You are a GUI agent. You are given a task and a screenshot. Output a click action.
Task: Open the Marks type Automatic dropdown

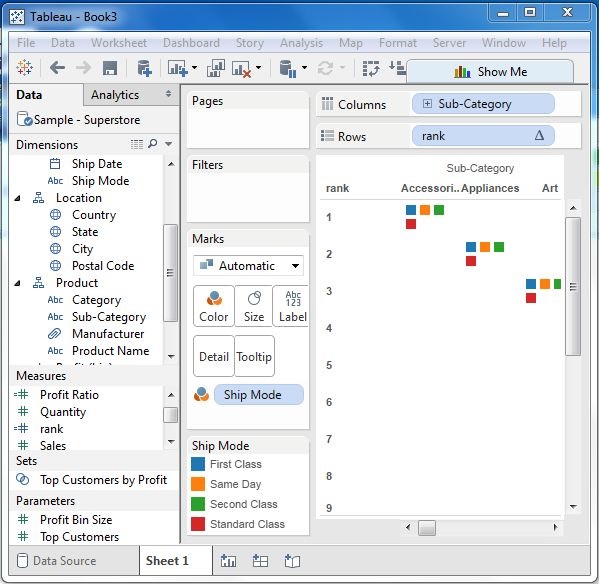(x=249, y=266)
